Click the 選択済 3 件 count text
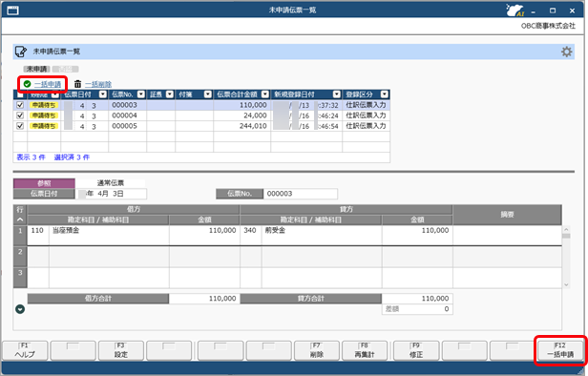 72,157
